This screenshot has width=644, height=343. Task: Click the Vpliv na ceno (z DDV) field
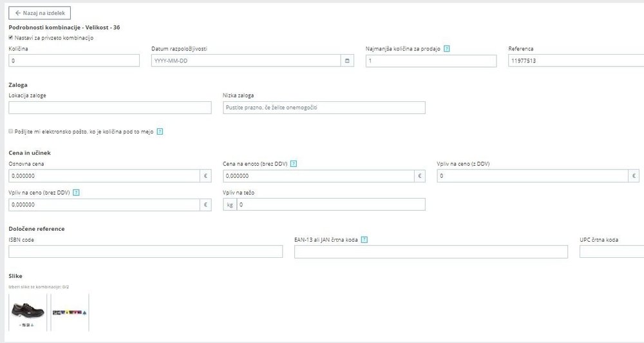(x=533, y=176)
